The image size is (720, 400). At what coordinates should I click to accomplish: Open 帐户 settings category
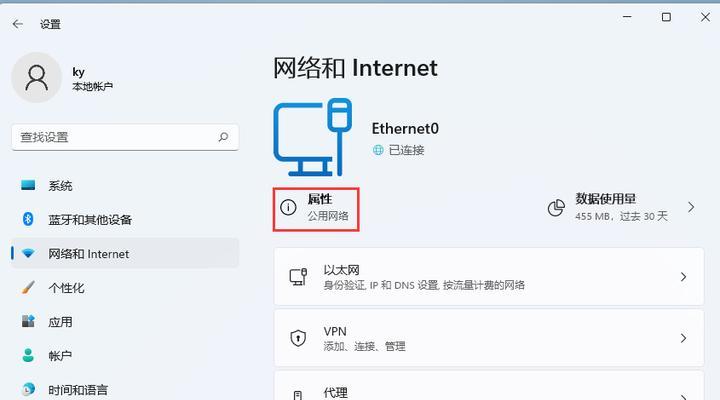point(125,356)
